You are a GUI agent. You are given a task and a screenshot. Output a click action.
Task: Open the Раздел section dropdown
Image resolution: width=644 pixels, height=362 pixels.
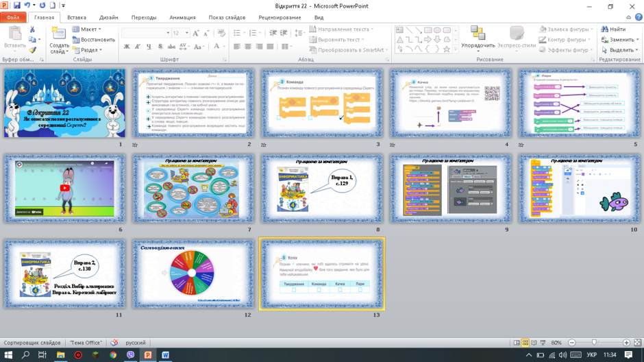pos(87,50)
